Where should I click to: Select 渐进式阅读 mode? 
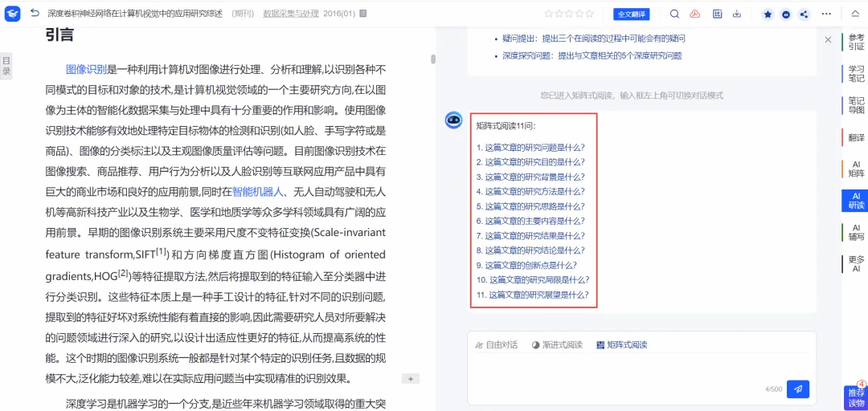(556, 344)
